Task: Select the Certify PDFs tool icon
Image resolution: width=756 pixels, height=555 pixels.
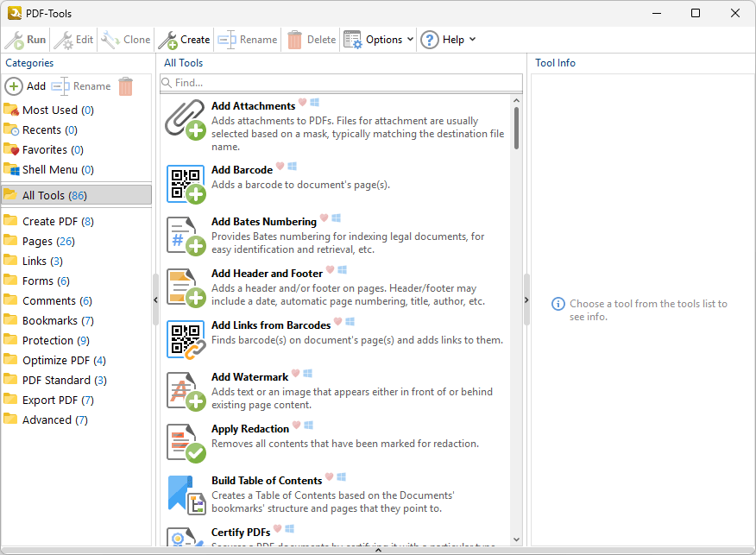Action: [186, 537]
